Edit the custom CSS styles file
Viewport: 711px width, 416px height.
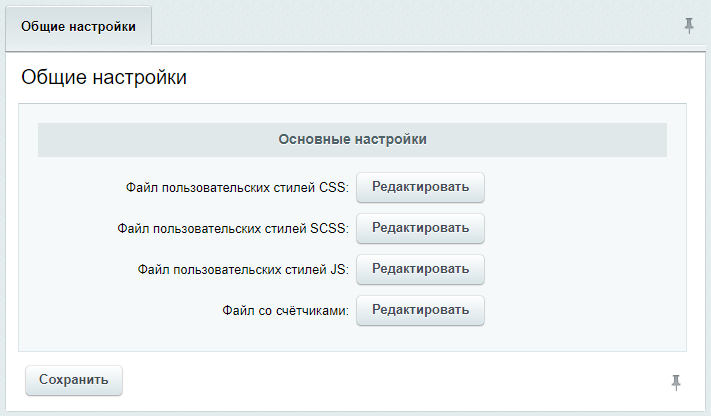pyautogui.click(x=420, y=187)
